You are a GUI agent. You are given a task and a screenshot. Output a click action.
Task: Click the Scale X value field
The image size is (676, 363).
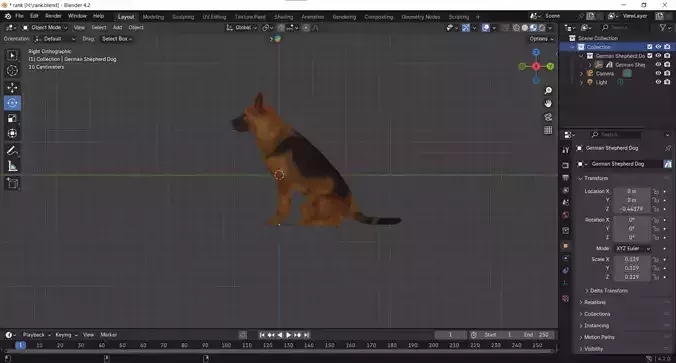[632, 260]
